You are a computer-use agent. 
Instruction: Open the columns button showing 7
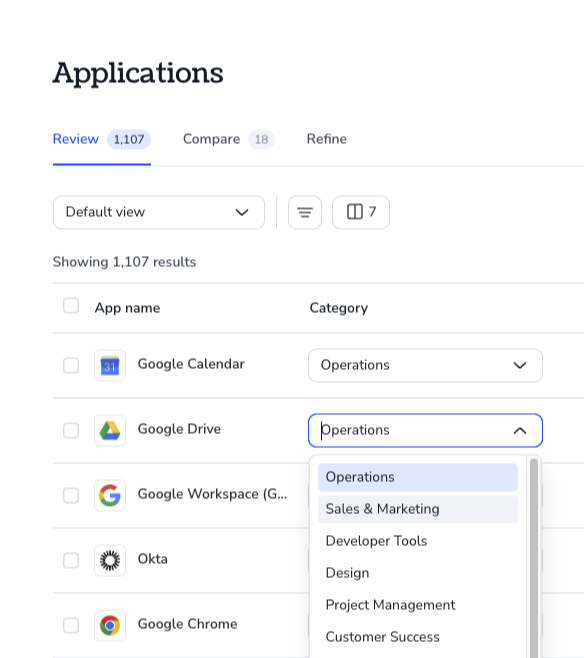361,212
